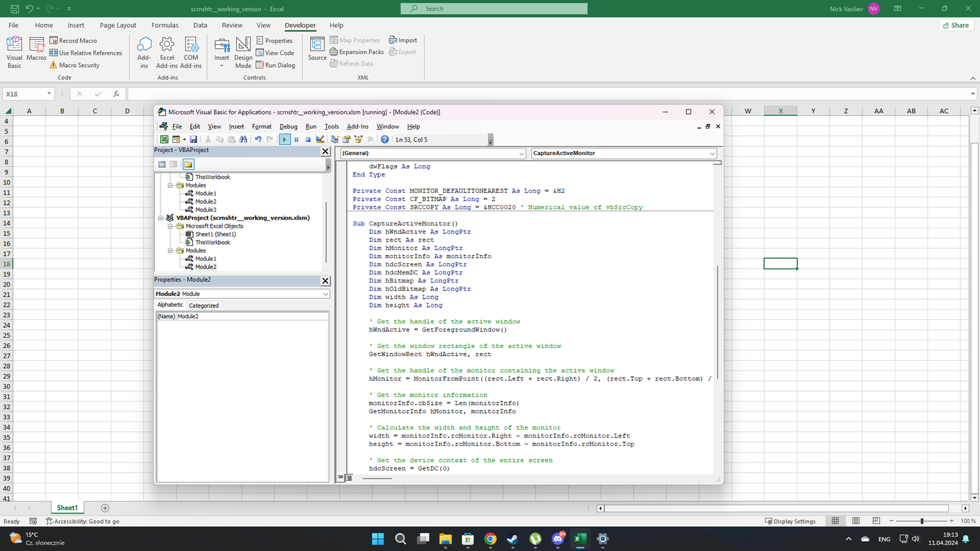Click the (Name) property value field
The height and width of the screenshot is (551, 980).
tap(252, 316)
